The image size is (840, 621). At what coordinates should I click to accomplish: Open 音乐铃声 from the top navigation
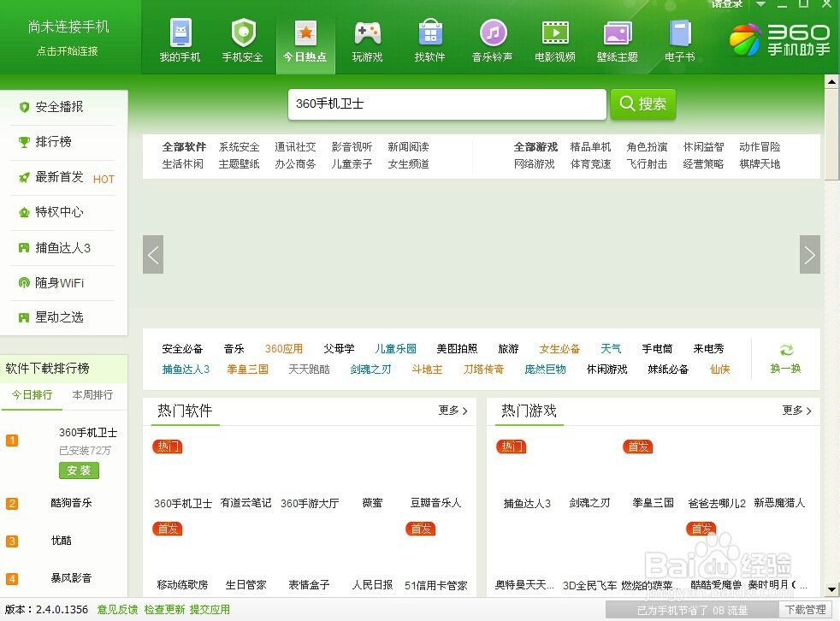click(x=492, y=40)
